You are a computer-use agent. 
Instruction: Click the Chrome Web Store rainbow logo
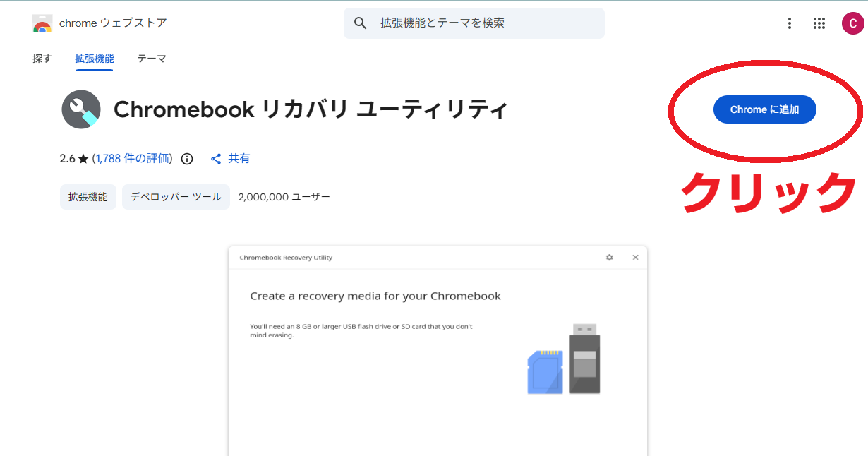42,24
